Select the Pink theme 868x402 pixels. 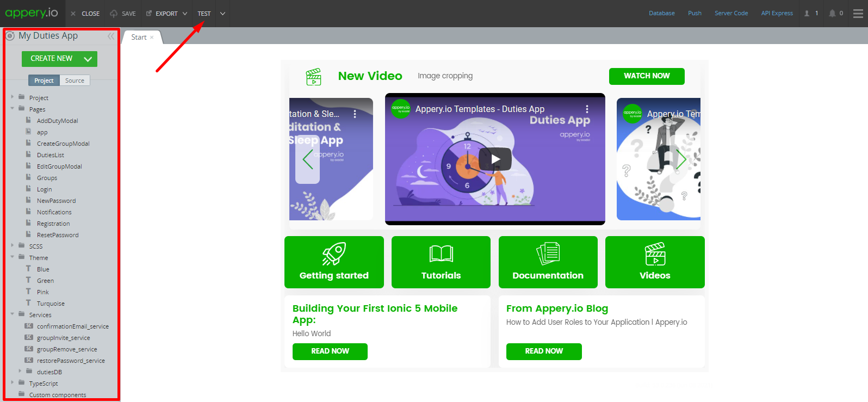pyautogui.click(x=42, y=292)
